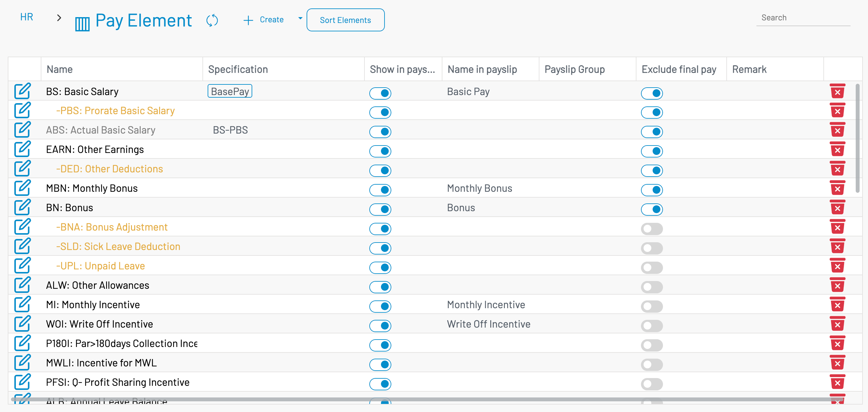Click into the Search field

coord(803,18)
